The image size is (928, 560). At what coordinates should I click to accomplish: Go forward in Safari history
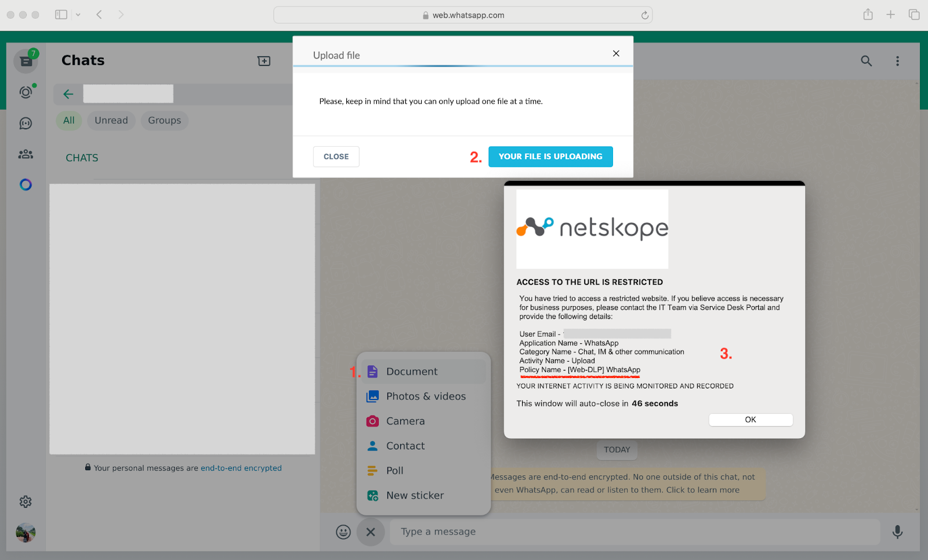click(121, 14)
